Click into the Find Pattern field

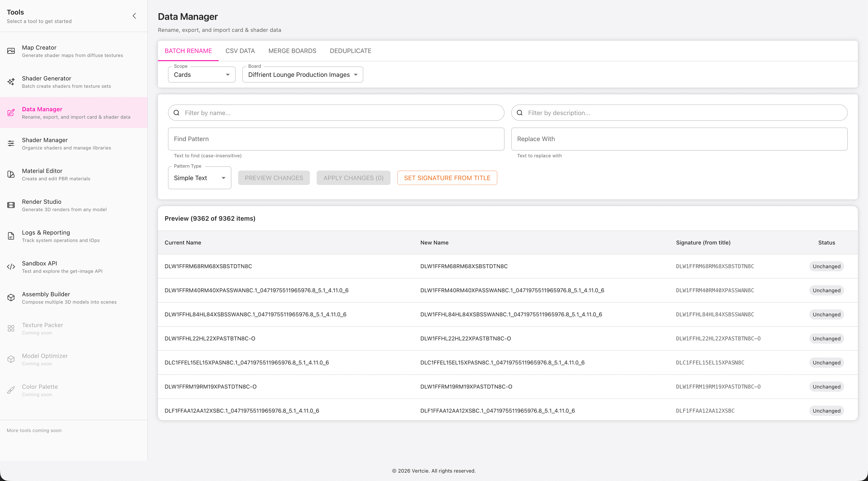336,139
